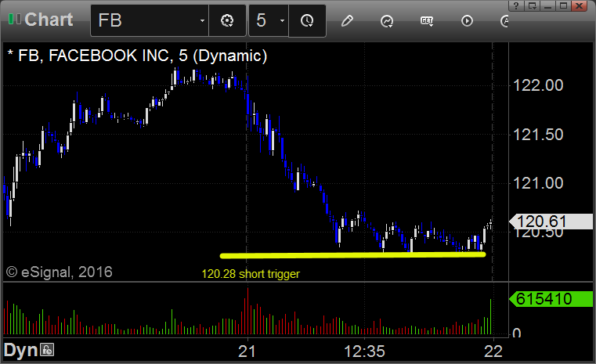Close the chart window
The width and height of the screenshot is (596, 364).
[580, 5]
